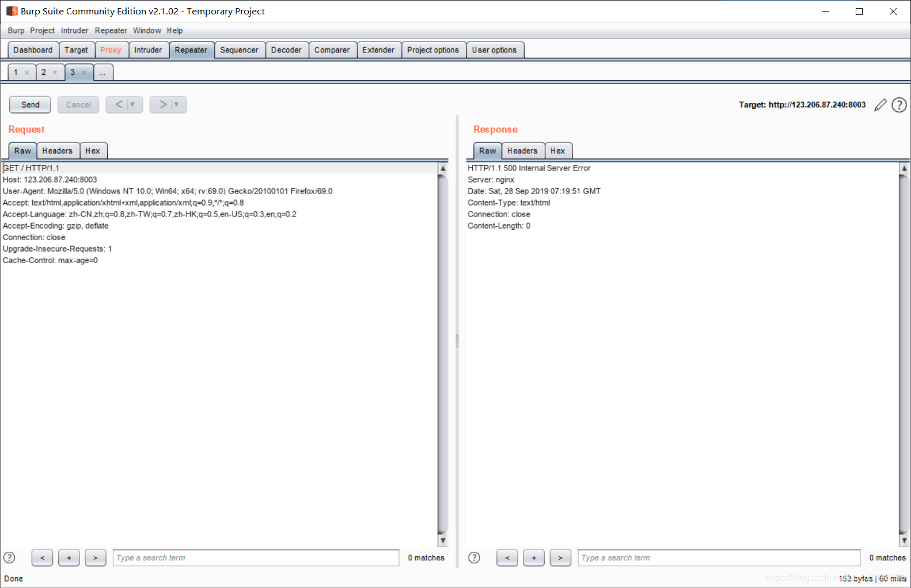Switch to the Sequencer tab
911x588 pixels.
point(239,50)
